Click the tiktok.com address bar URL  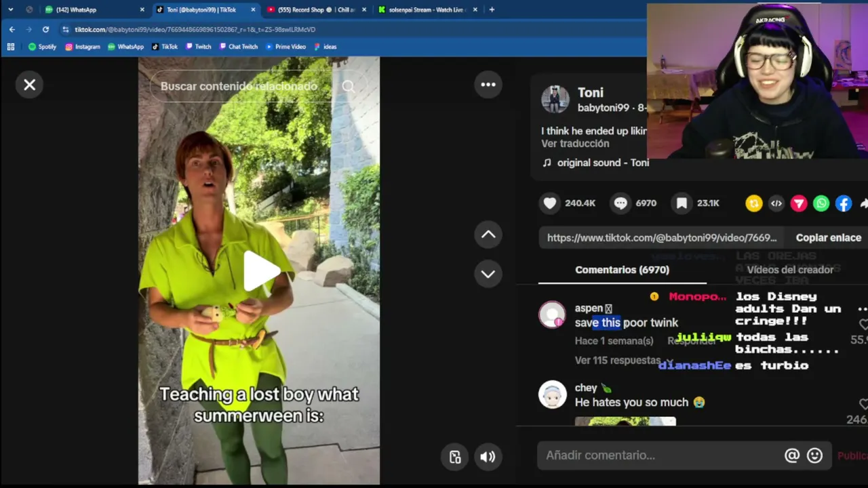coord(195,29)
